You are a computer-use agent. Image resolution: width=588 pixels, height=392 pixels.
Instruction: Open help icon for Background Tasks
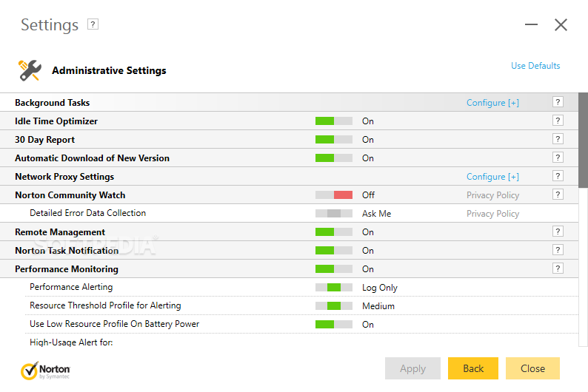coord(558,102)
